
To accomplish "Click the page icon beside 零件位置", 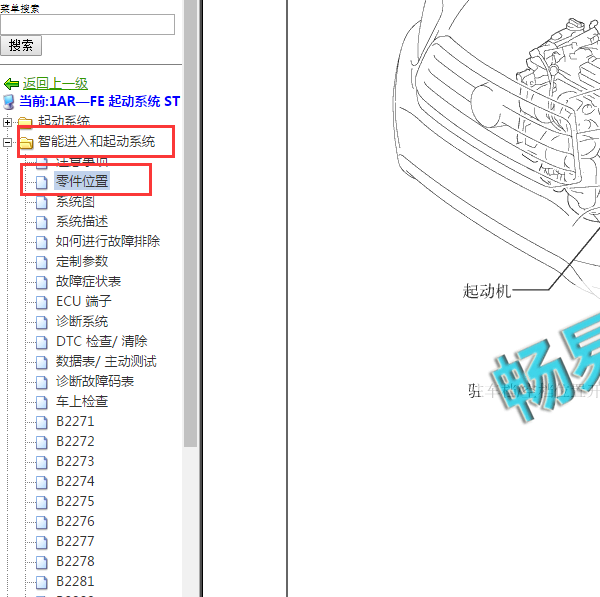I will (x=42, y=182).
